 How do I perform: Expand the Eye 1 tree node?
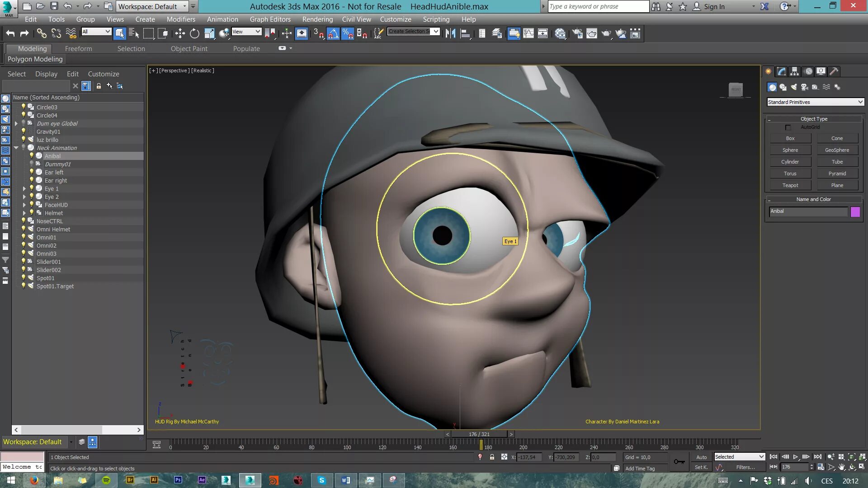tap(24, 189)
